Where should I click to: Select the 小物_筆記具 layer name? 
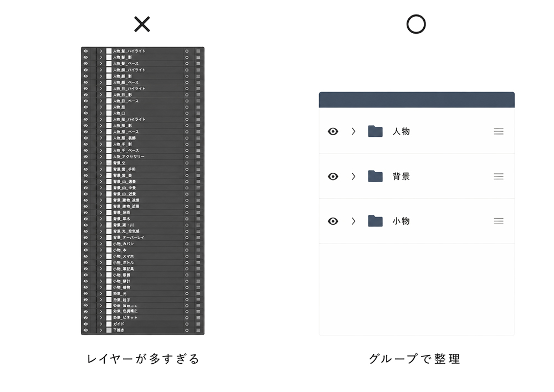pos(124,269)
